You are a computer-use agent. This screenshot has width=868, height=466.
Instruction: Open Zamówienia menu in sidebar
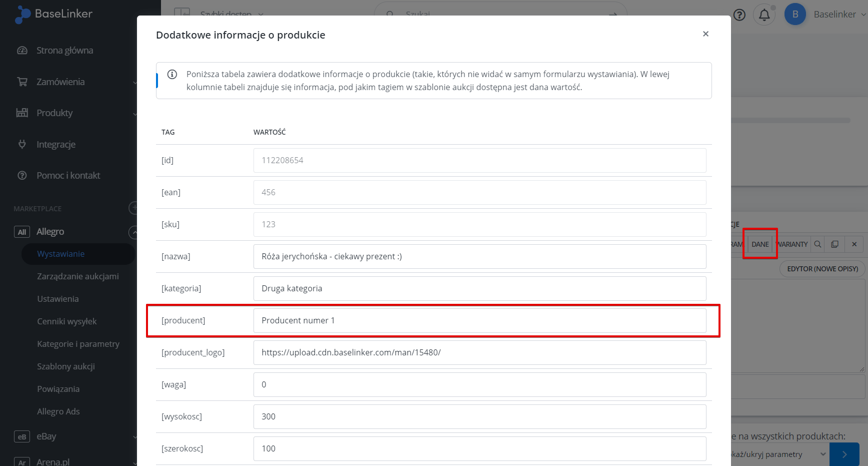60,82
